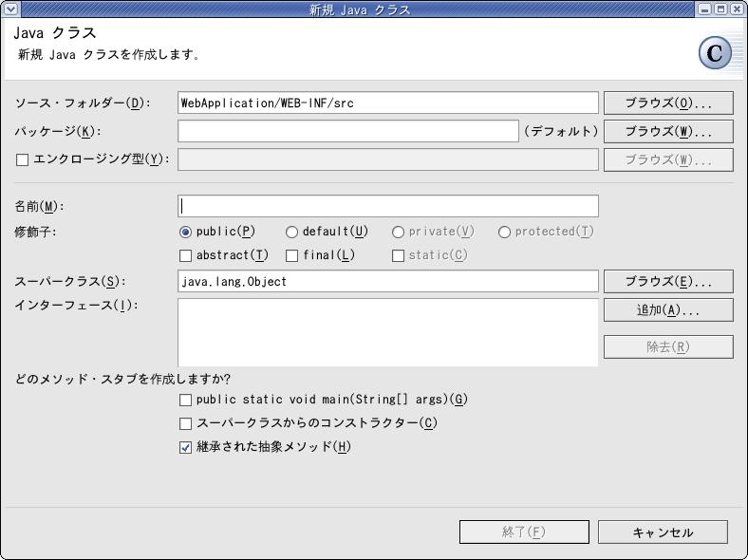Click the 終了(F) finish button
This screenshot has height=560, width=748.
click(524, 532)
